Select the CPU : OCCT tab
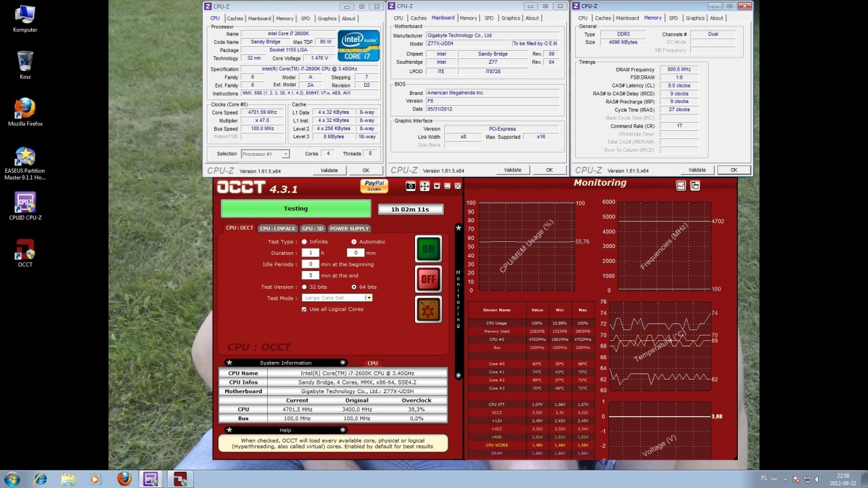The image size is (868, 488). click(x=239, y=228)
